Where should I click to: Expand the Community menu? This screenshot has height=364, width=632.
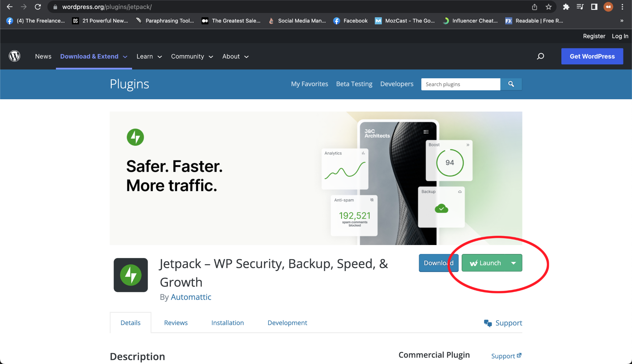(x=192, y=56)
